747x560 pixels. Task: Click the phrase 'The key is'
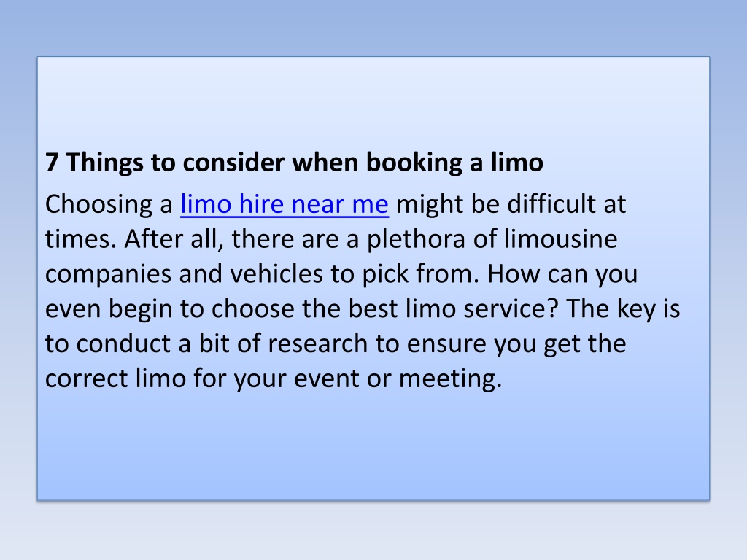pos(623,309)
